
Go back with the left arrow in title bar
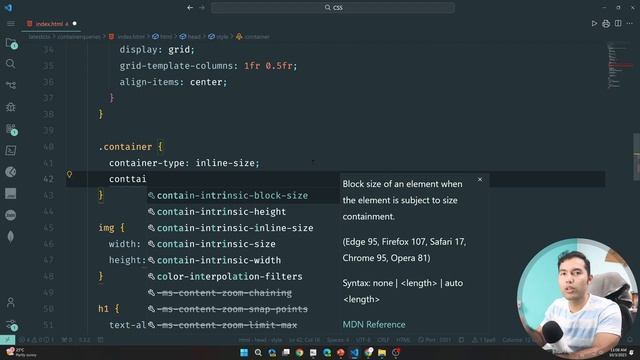point(190,7)
